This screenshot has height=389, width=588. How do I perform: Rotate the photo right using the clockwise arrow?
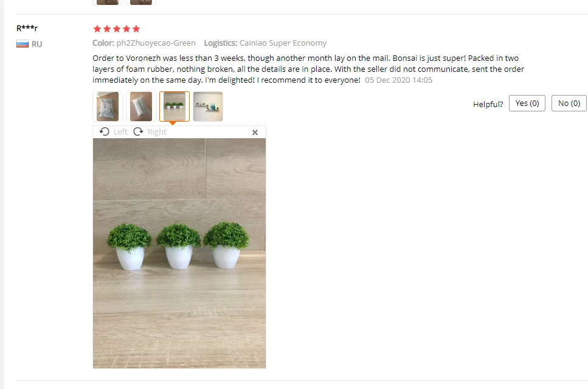point(138,131)
